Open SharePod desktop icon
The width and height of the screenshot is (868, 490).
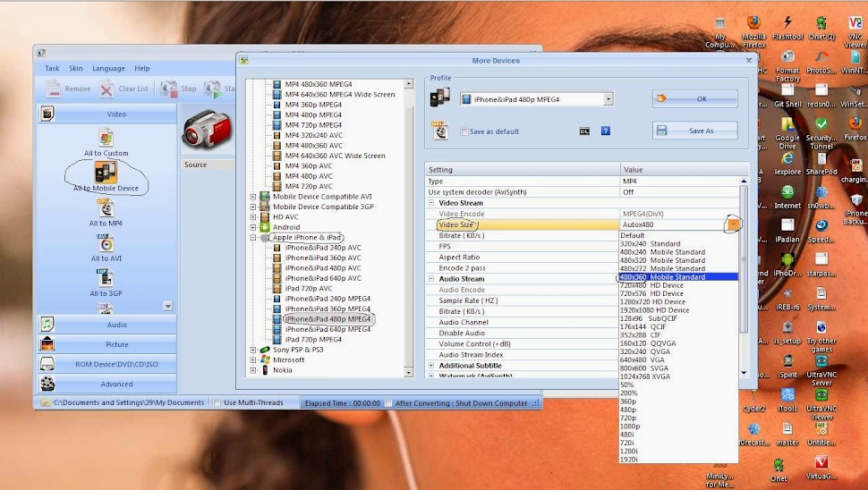tap(821, 158)
